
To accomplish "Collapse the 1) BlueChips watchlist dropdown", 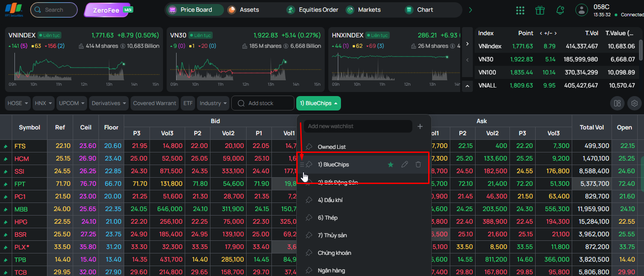I will pos(318,103).
